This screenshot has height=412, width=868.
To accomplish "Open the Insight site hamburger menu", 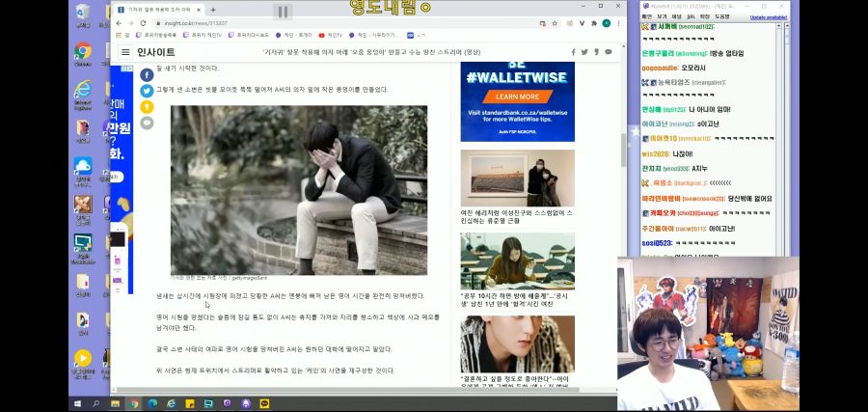I will pos(125,52).
